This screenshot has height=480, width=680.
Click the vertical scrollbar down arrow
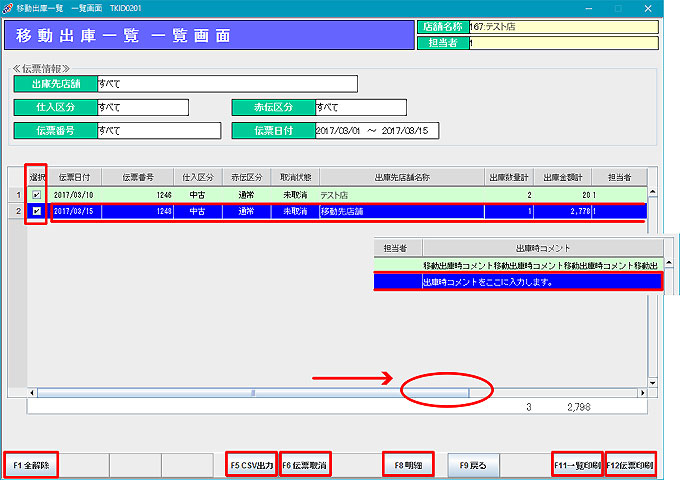click(x=653, y=382)
